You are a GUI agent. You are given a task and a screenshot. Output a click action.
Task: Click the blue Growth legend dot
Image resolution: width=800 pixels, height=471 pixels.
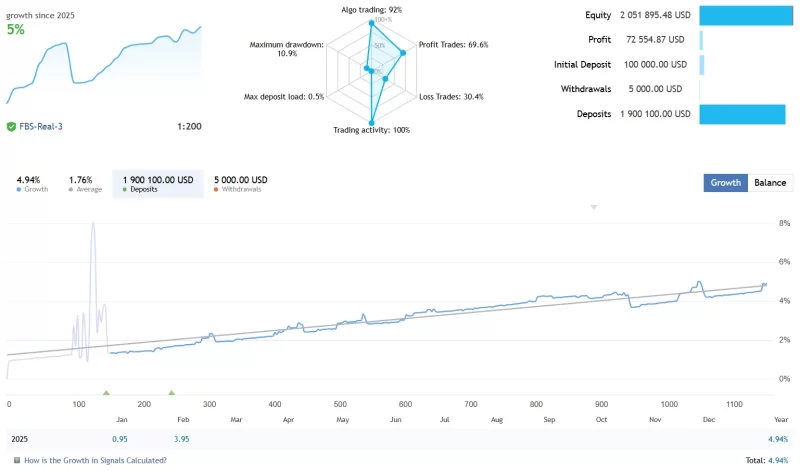pos(20,189)
